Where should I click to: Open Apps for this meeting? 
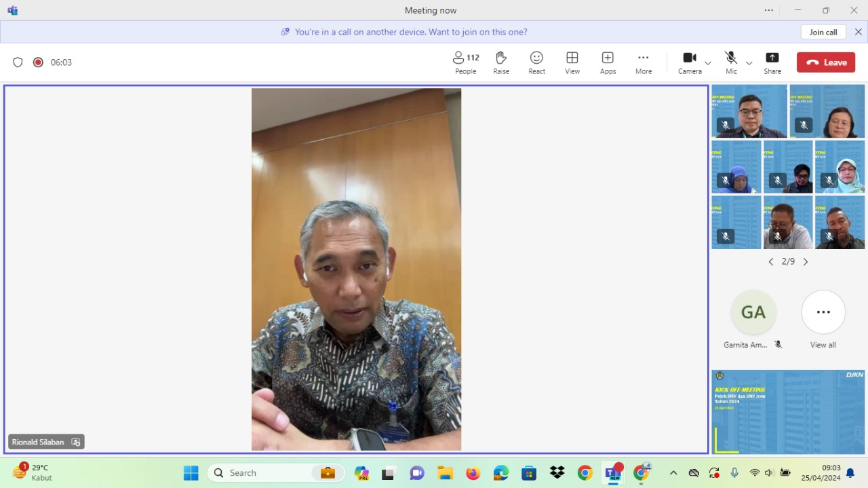tap(608, 62)
